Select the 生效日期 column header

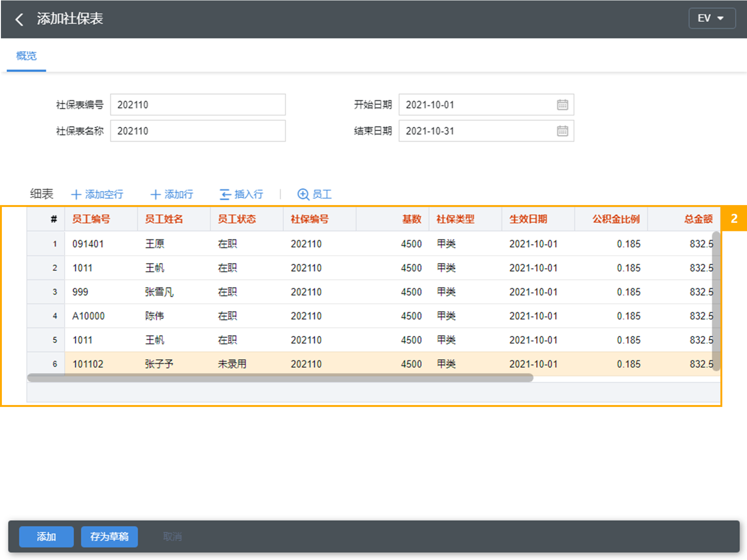pyautogui.click(x=538, y=219)
